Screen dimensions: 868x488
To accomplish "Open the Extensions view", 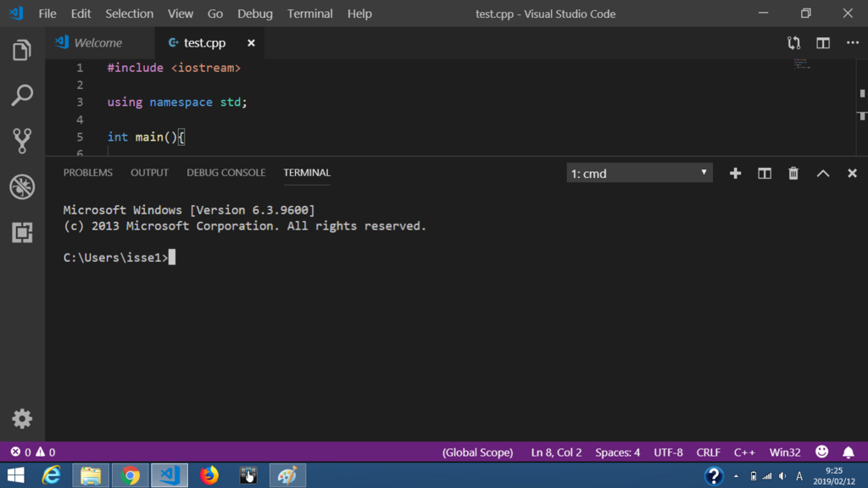I will point(22,232).
